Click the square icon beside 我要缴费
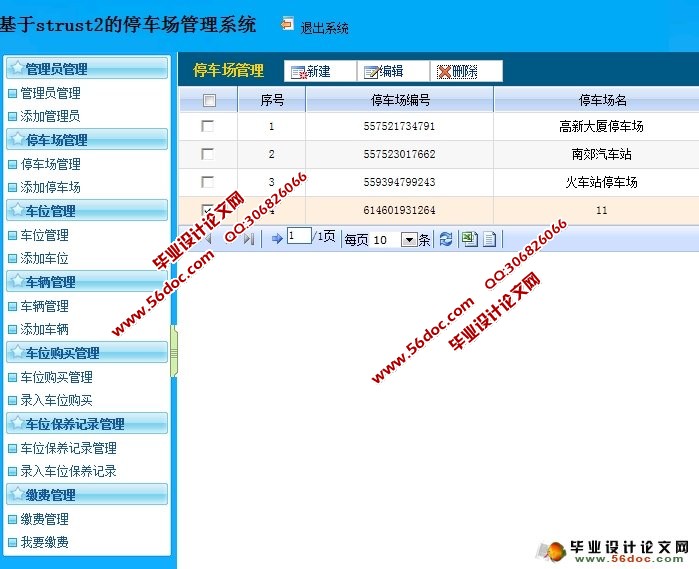Viewport: 699px width, 569px height. [x=12, y=543]
